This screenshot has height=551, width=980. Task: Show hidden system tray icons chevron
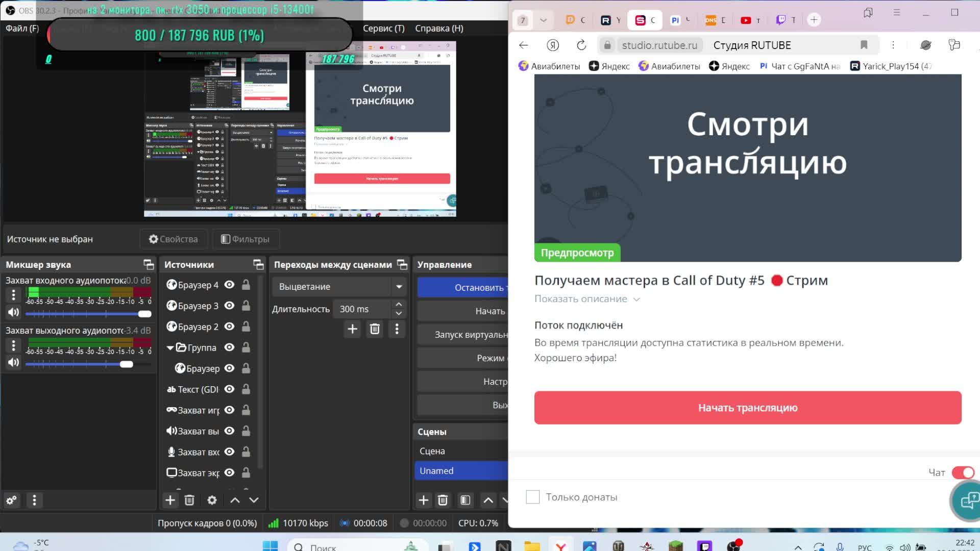pos(798,547)
